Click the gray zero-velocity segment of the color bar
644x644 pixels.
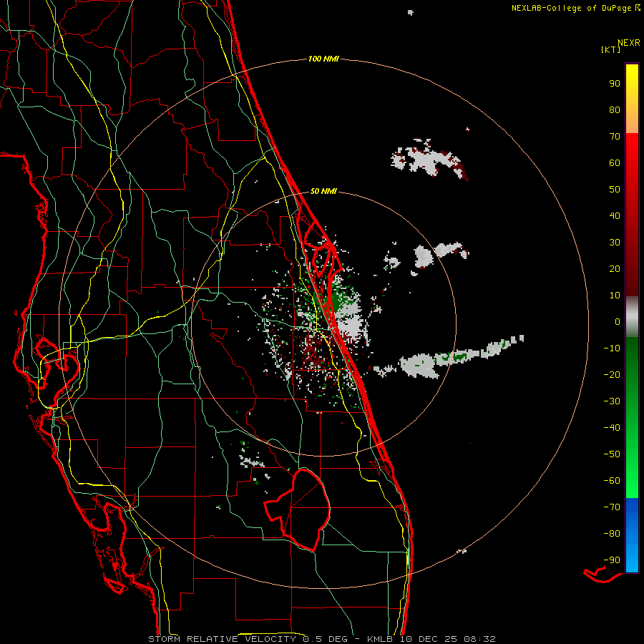click(632, 317)
